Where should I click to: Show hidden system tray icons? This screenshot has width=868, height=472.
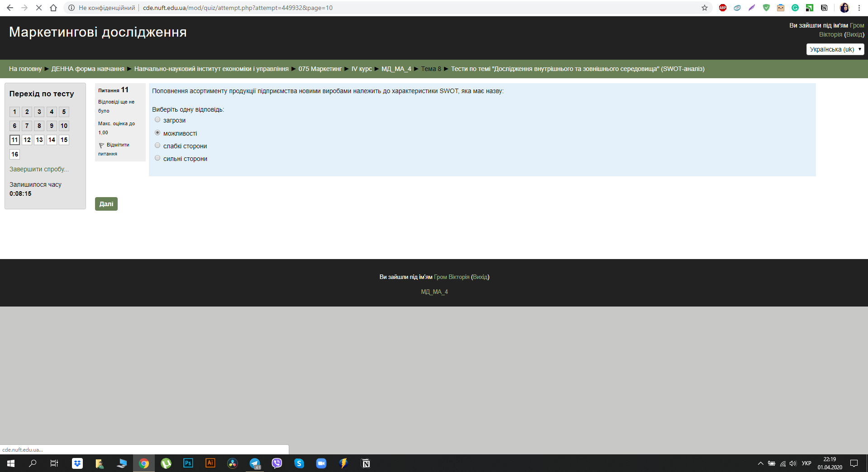tap(760, 463)
